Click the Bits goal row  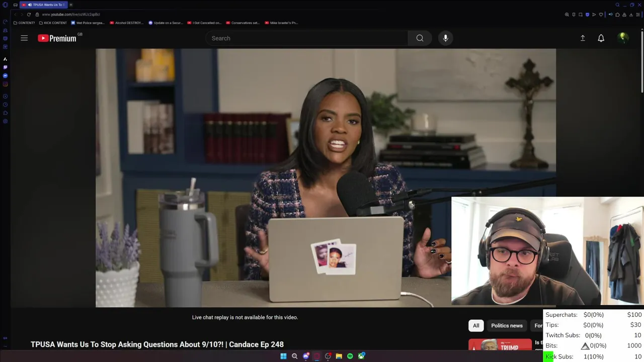coord(593,346)
